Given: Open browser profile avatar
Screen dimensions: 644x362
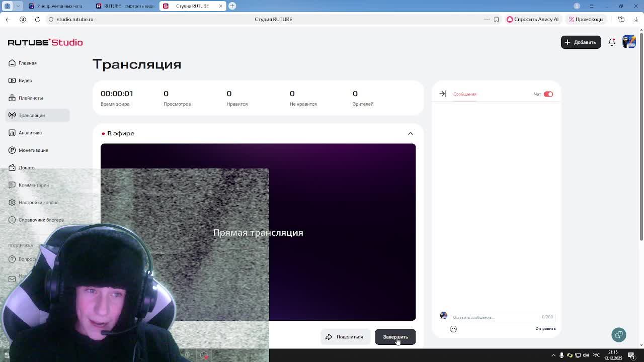Looking at the screenshot, I should pos(577,6).
